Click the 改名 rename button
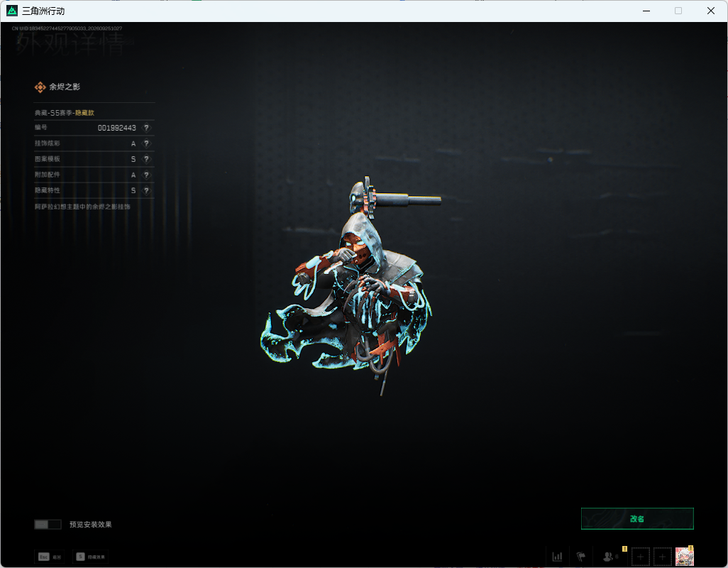This screenshot has height=568, width=728. tap(637, 519)
